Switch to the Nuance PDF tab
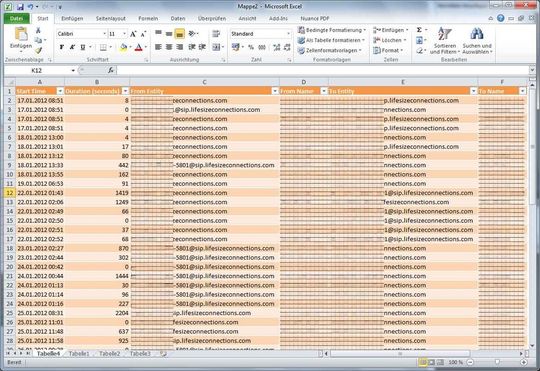 (315, 19)
